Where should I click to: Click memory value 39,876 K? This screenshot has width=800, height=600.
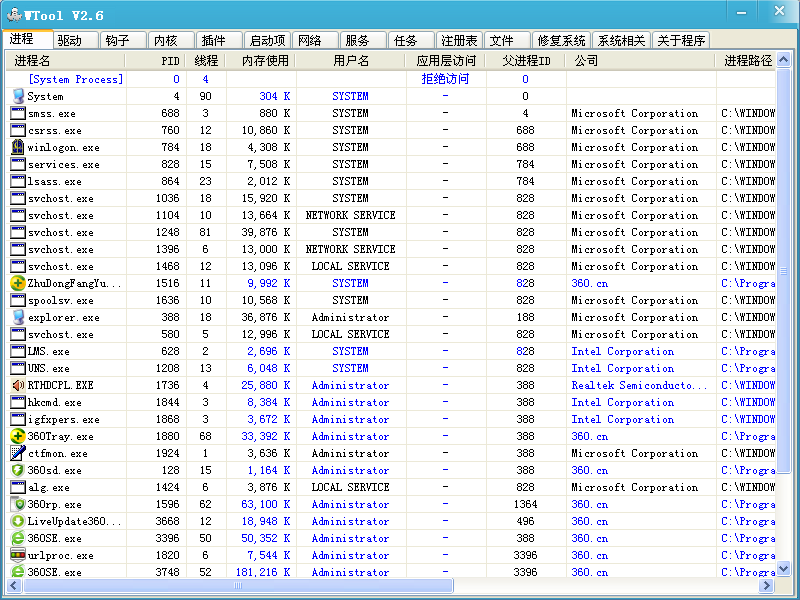pos(266,232)
